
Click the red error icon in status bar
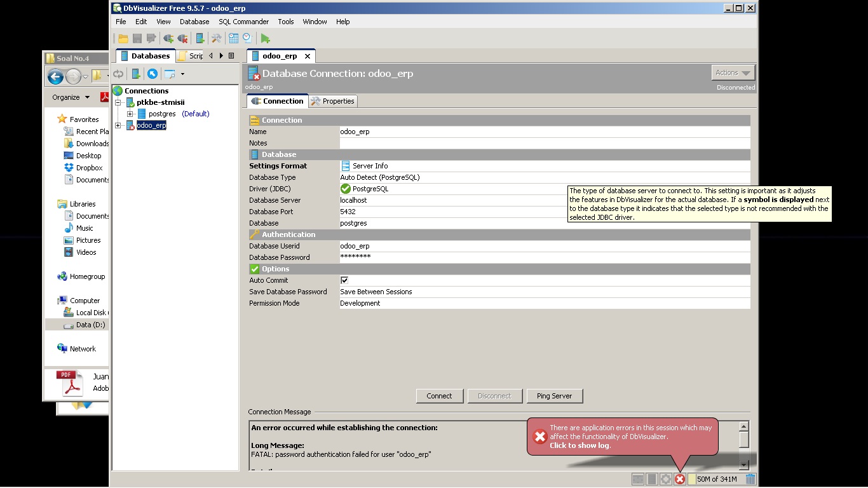680,479
